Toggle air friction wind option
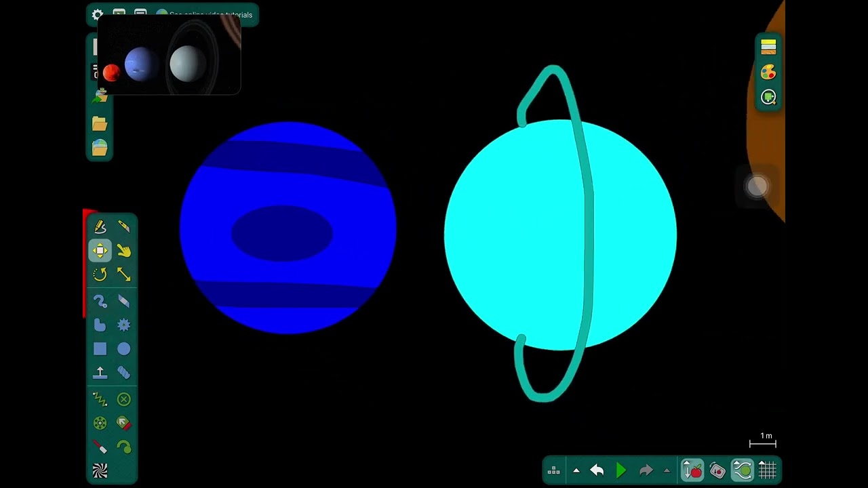 coord(743,470)
